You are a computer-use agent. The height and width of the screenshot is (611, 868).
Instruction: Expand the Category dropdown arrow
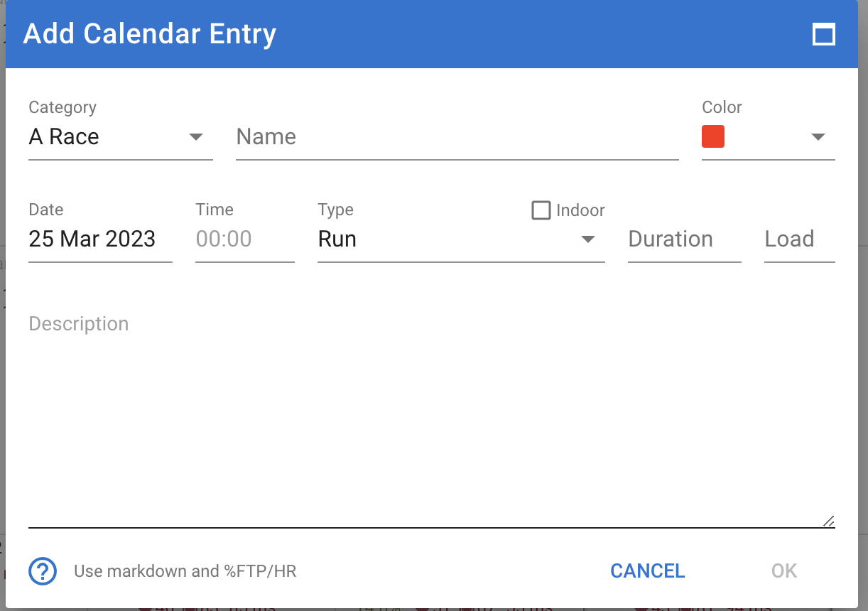pyautogui.click(x=196, y=137)
